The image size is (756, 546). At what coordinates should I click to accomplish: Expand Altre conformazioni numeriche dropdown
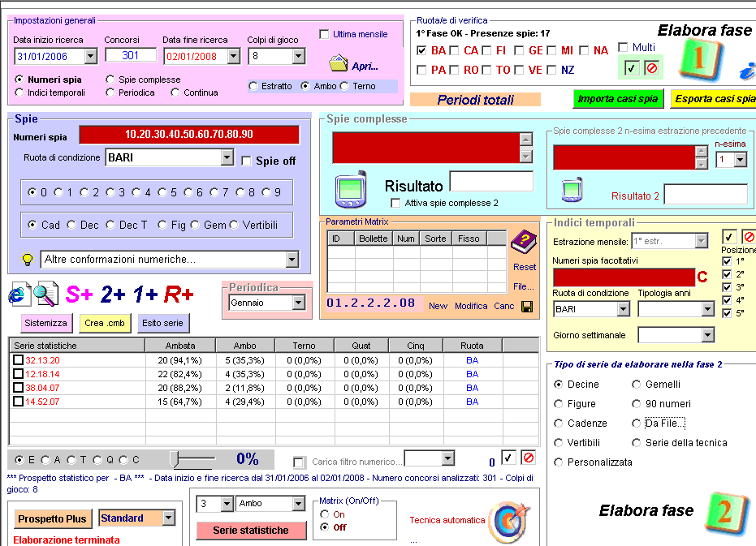coord(292,260)
